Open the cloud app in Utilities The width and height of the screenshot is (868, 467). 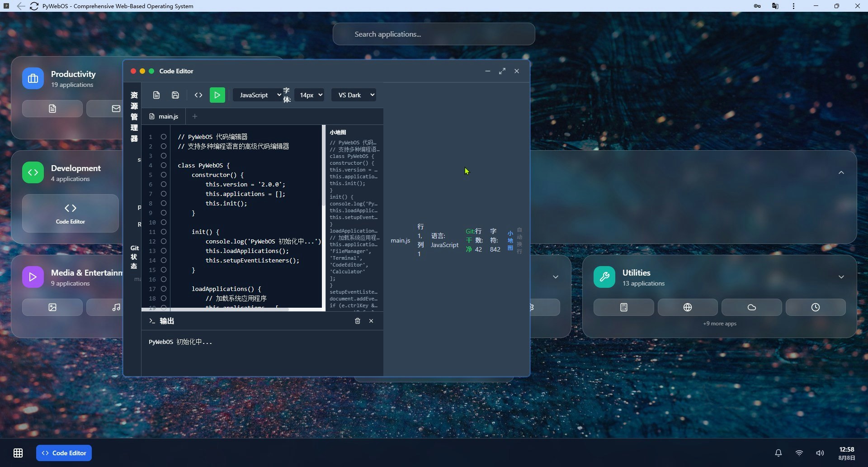(752, 307)
